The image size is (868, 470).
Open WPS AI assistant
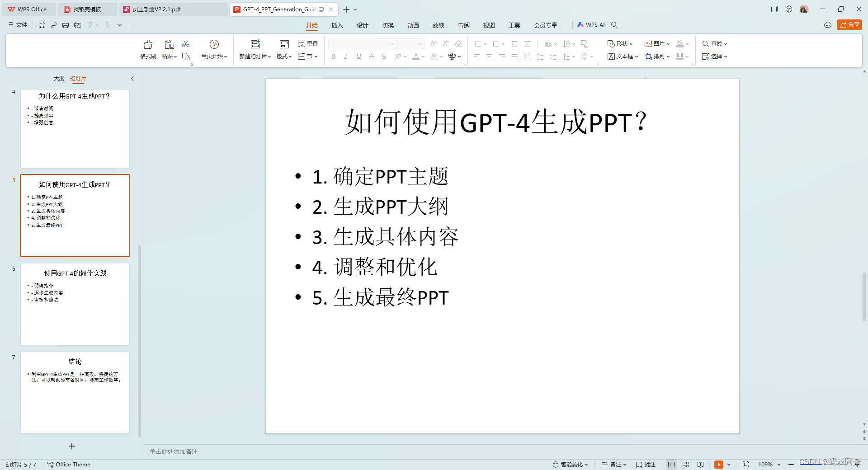pyautogui.click(x=591, y=24)
